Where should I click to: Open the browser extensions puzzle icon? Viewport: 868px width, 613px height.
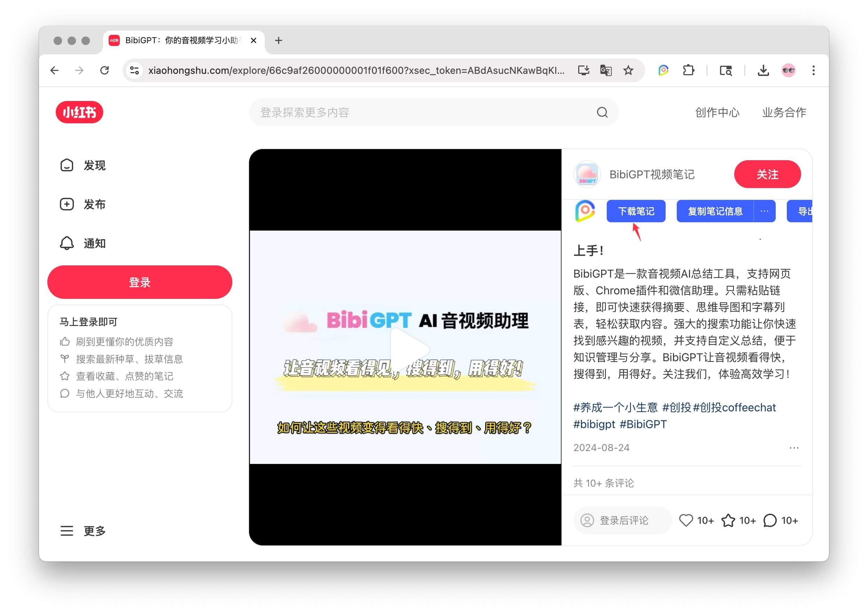[x=688, y=70]
